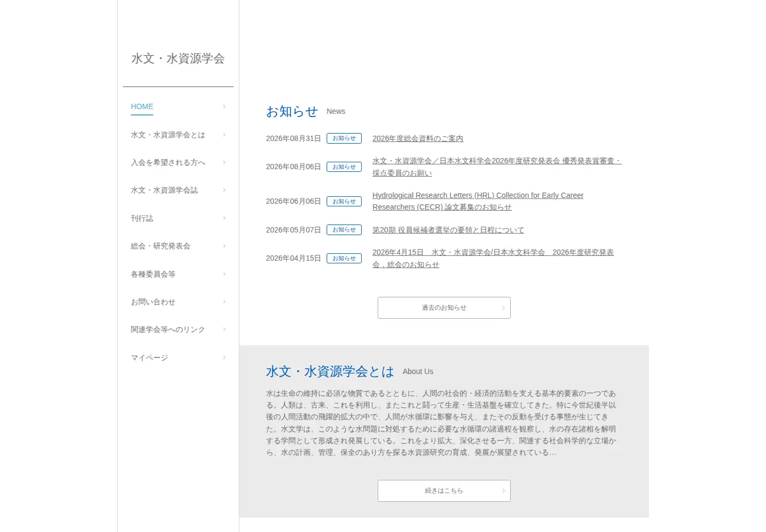The width and height of the screenshot is (766, 532).
Task: Open 水文・水資源学会誌 menu item
Action: (164, 190)
